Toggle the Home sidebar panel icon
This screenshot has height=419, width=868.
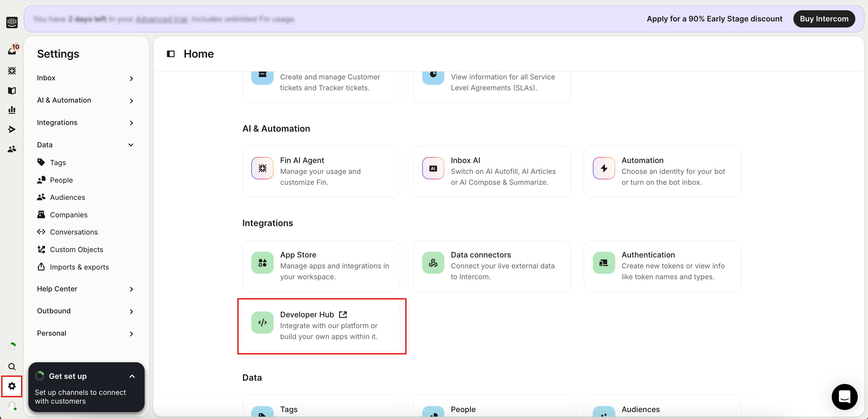tap(171, 54)
